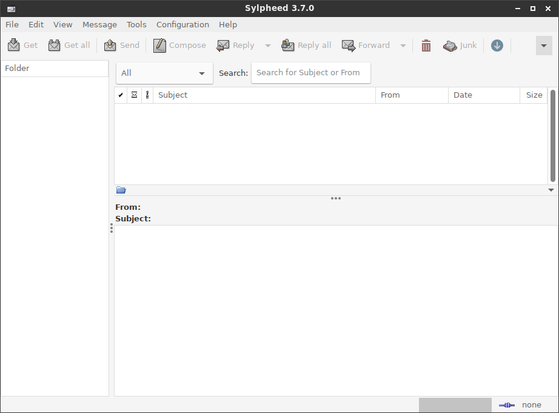Click the message list vertical scrollbar
This screenshot has height=413, width=559.
[553, 136]
